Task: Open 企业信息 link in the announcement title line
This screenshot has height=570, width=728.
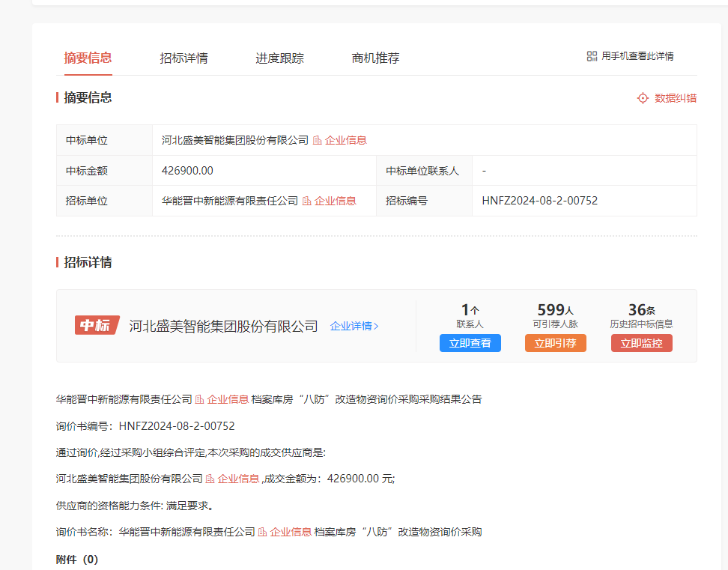Action: (x=228, y=399)
